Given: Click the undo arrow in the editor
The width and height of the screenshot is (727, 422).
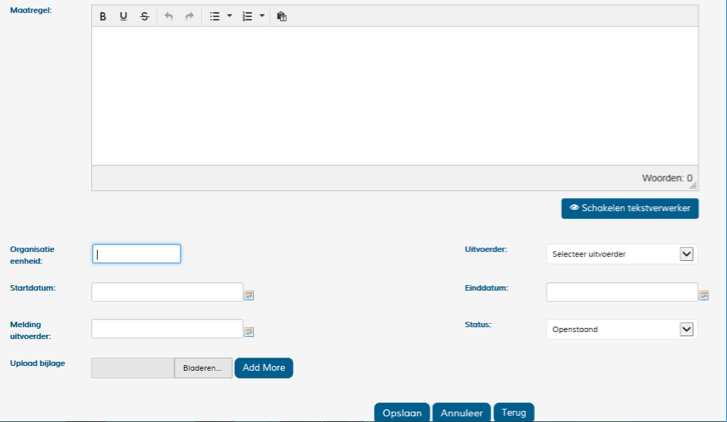Looking at the screenshot, I should point(169,16).
